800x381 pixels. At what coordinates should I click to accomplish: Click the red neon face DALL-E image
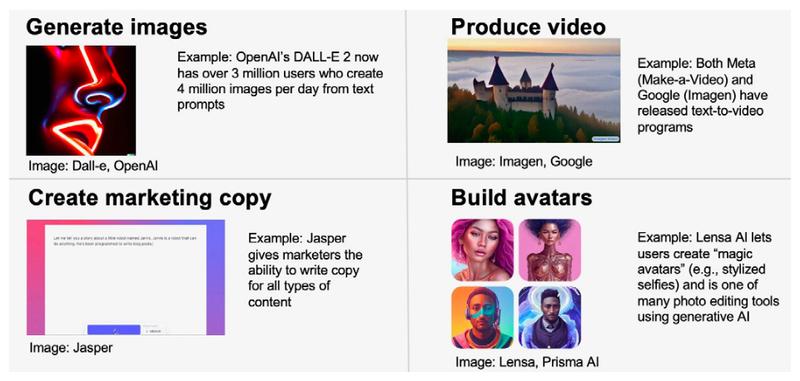tap(81, 100)
